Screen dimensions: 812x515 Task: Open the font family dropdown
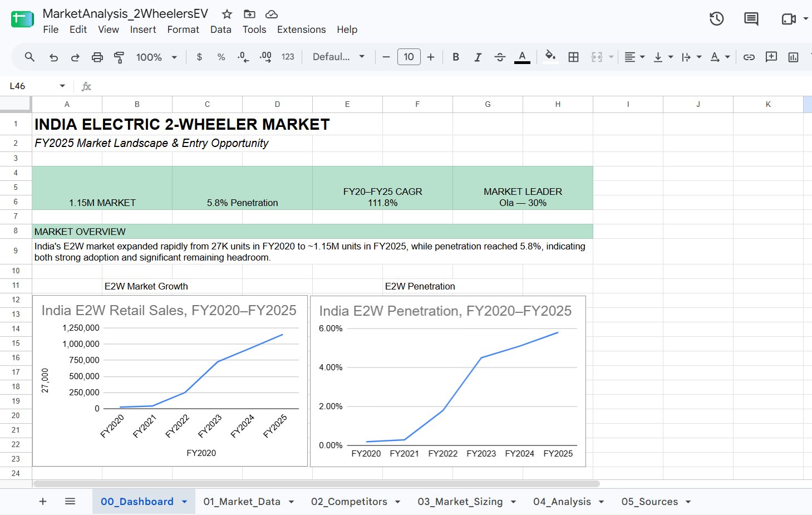(338, 57)
